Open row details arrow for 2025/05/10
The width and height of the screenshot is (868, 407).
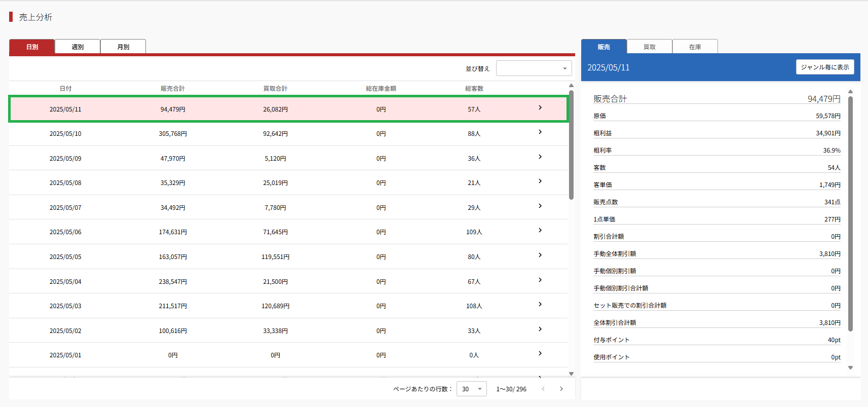click(540, 132)
